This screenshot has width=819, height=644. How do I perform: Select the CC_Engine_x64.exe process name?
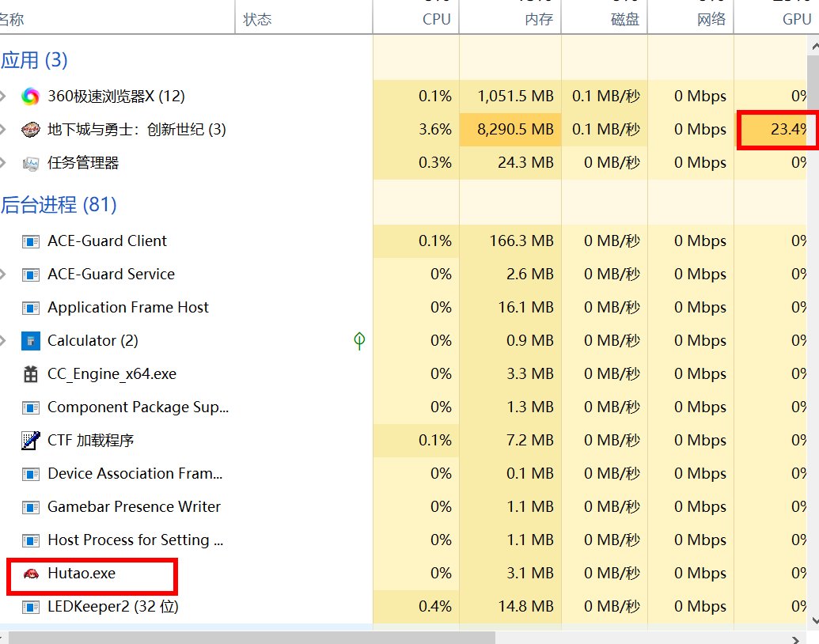tap(112, 374)
